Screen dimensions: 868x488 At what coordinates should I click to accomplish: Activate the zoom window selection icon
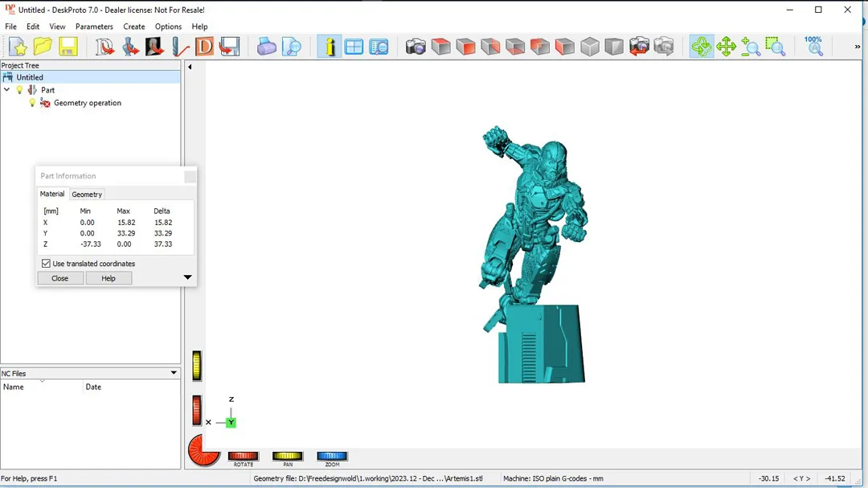click(776, 47)
